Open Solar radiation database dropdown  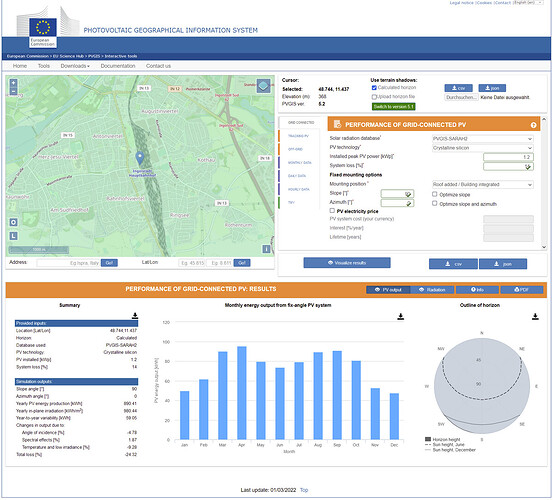point(483,139)
